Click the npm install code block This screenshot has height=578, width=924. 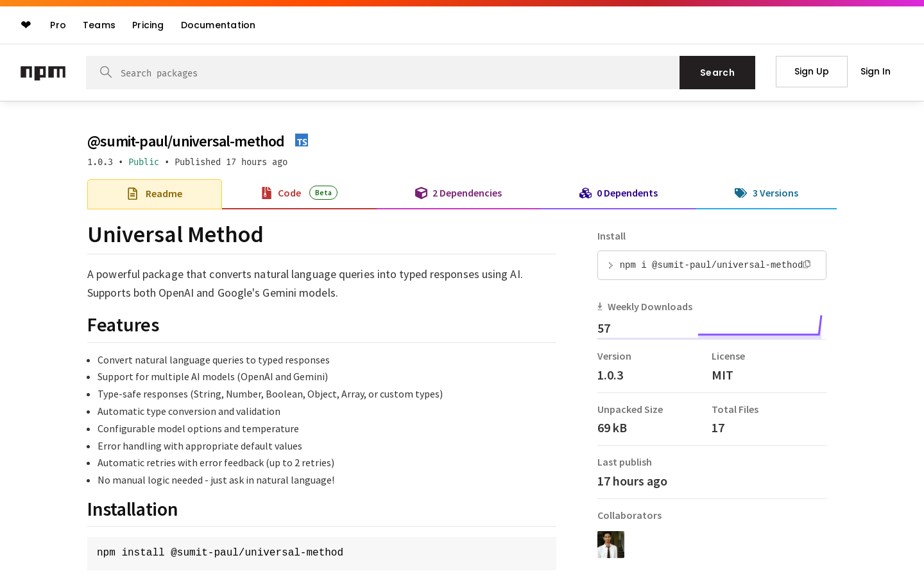pyautogui.click(x=321, y=553)
